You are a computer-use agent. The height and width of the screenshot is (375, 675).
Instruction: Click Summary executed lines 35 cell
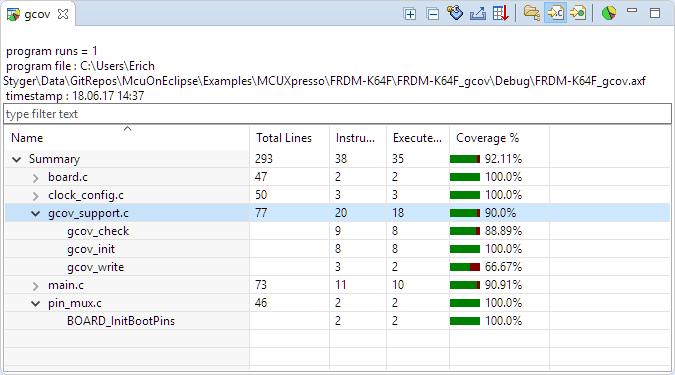coord(398,159)
